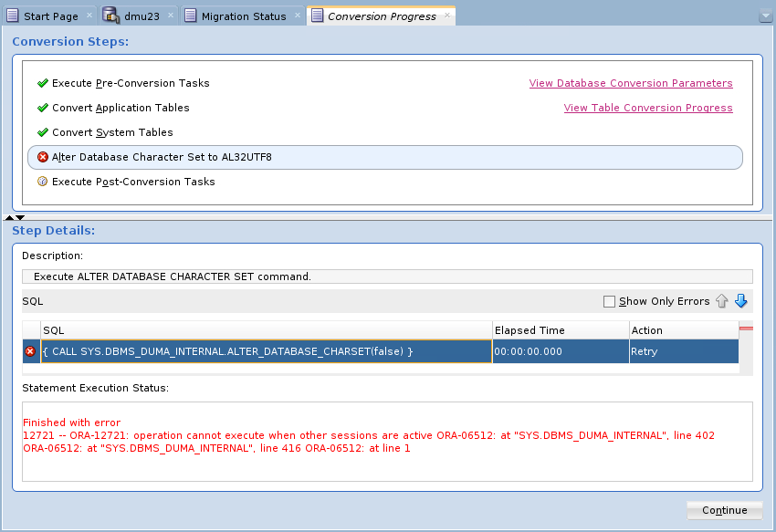
Task: Select Execute Post-Conversion Tasks step
Action: click(133, 182)
